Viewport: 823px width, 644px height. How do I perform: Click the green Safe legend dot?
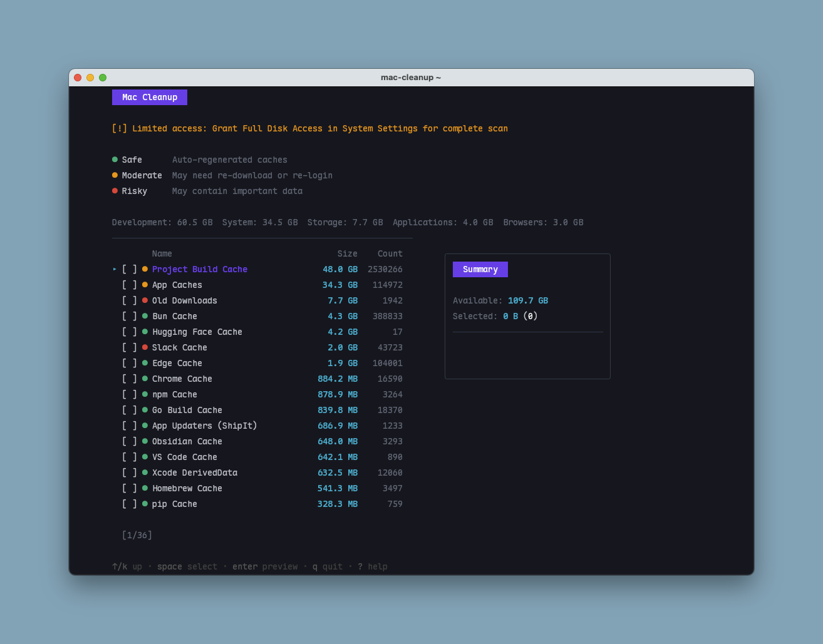(115, 160)
